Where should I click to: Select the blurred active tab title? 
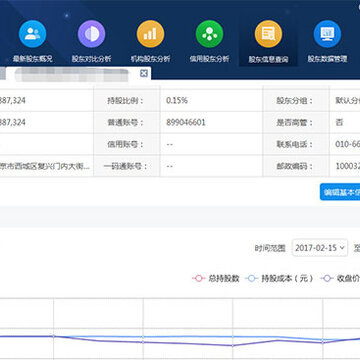72,74
